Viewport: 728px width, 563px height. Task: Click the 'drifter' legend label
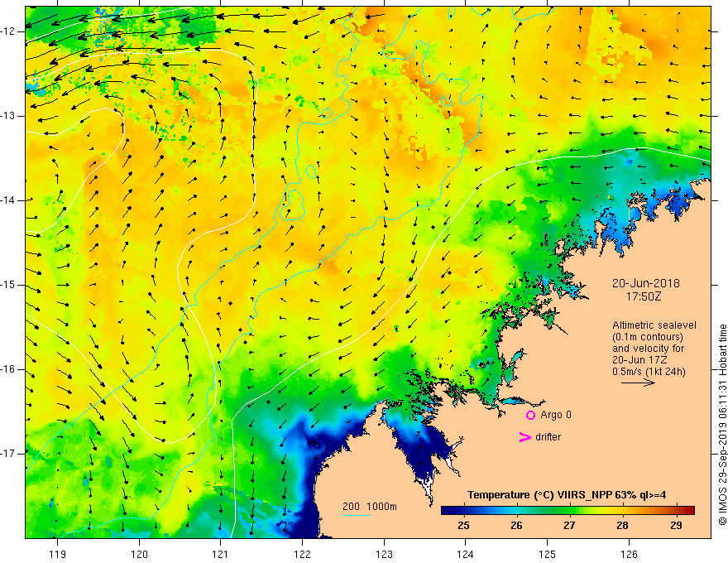pyautogui.click(x=548, y=437)
